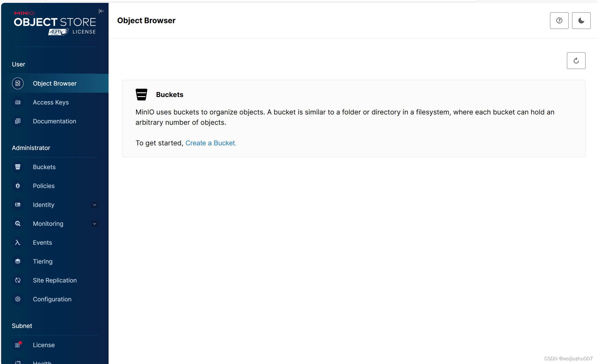The height and width of the screenshot is (364, 597).
Task: Open the License page
Action: (x=44, y=345)
